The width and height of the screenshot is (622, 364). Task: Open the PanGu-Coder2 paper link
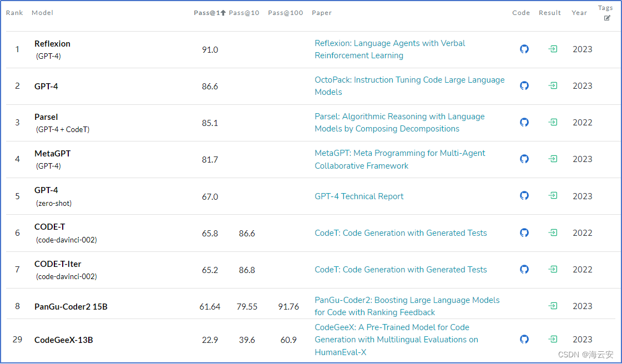[407, 306]
